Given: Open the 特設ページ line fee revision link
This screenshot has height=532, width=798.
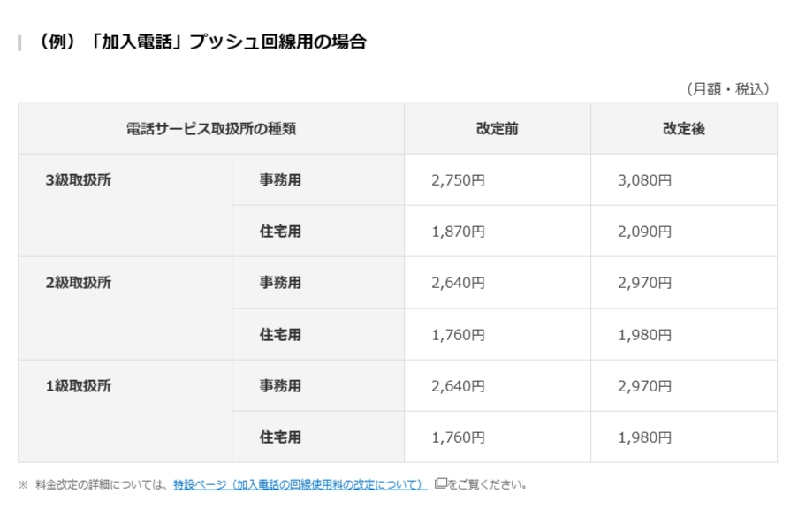Looking at the screenshot, I should click(x=300, y=484).
